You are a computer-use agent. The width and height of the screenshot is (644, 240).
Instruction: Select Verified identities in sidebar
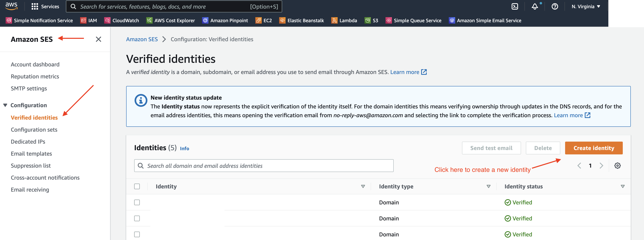pyautogui.click(x=34, y=118)
